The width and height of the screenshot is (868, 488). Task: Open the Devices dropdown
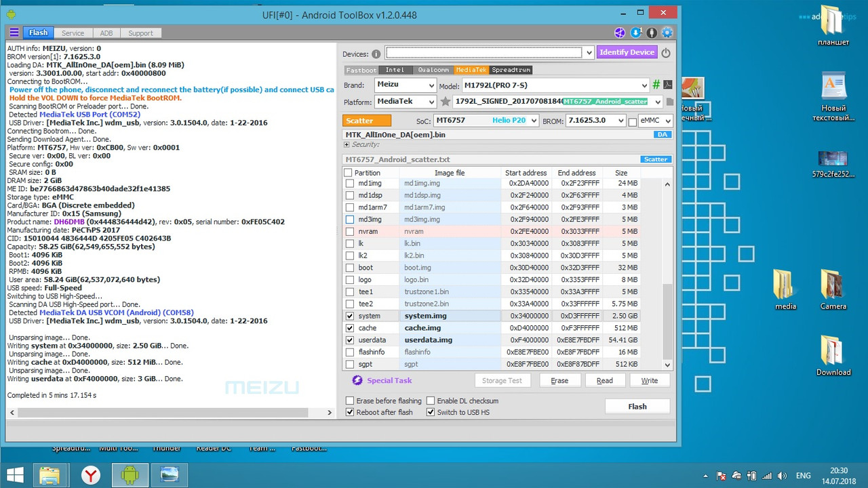(589, 52)
